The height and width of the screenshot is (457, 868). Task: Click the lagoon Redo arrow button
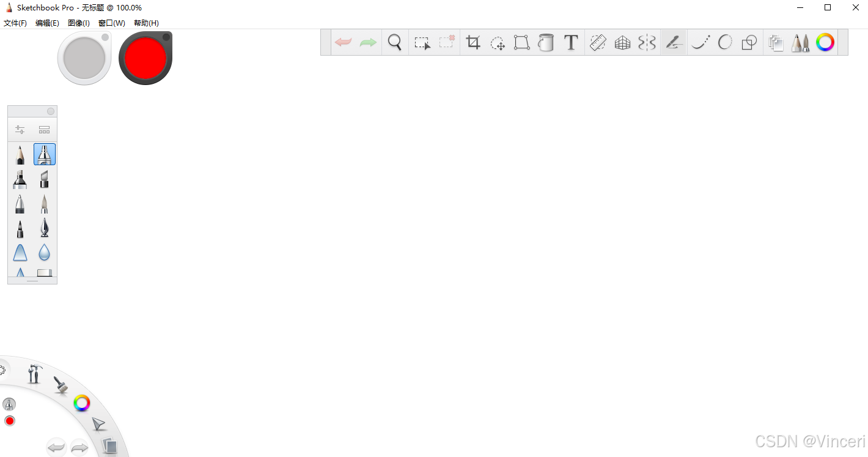(x=79, y=448)
